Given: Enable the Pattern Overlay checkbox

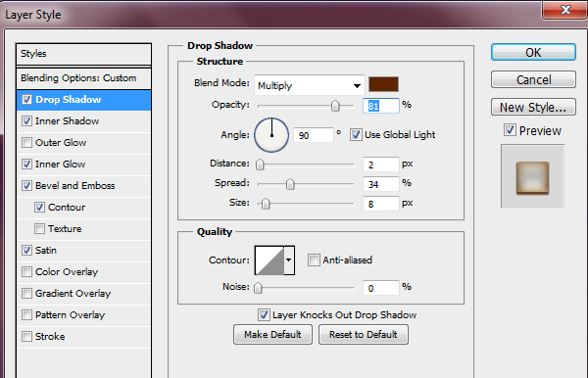Looking at the screenshot, I should 26,315.
